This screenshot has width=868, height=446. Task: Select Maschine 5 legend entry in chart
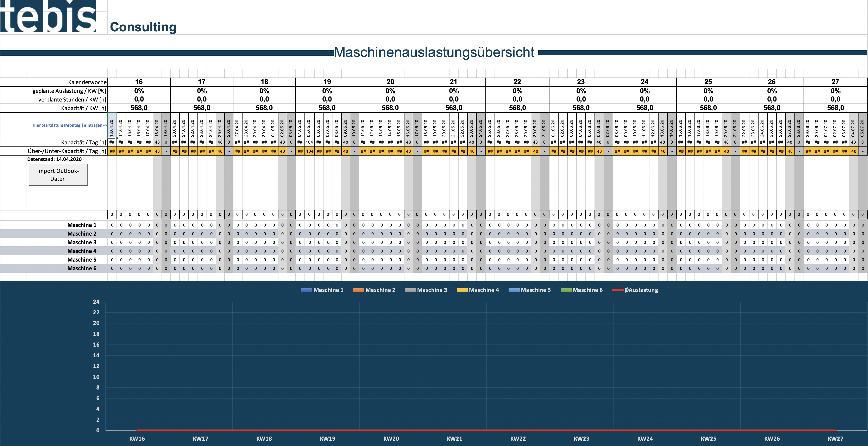[530, 290]
